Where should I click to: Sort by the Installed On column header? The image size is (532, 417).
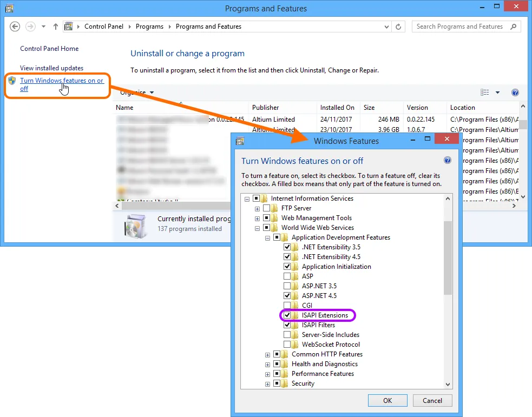coord(338,108)
